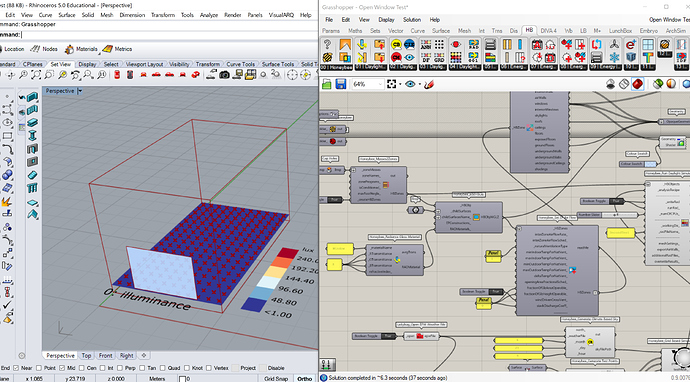The height and width of the screenshot is (382, 690).
Task: Select the Zoom Extents icon in Rhino
Action: [36, 75]
